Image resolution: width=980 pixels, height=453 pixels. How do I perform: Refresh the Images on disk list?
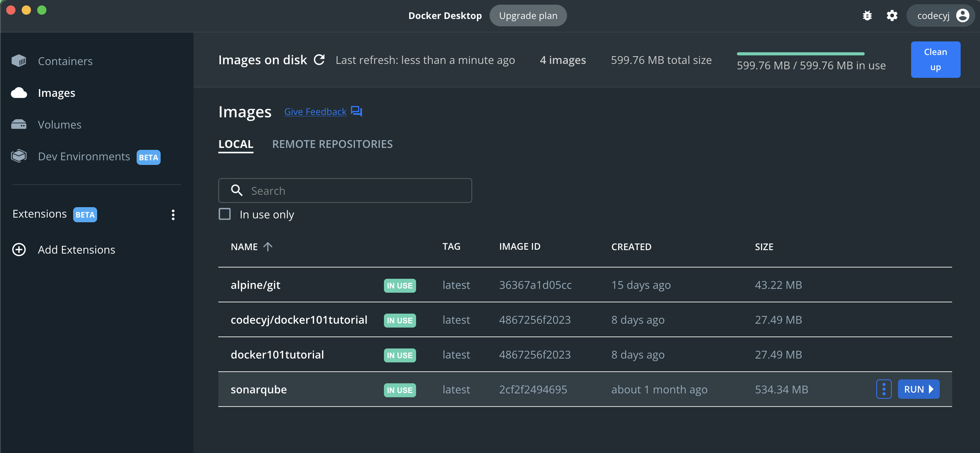tap(319, 60)
